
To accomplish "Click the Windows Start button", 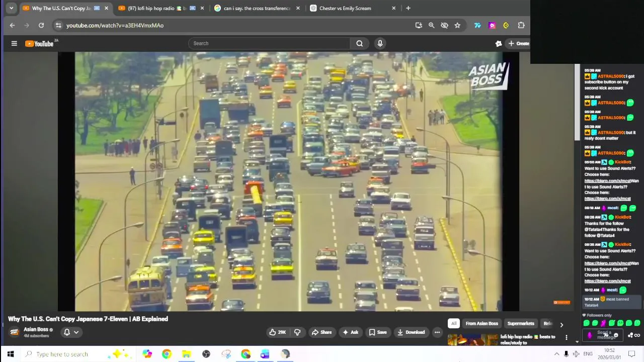I will [x=10, y=354].
